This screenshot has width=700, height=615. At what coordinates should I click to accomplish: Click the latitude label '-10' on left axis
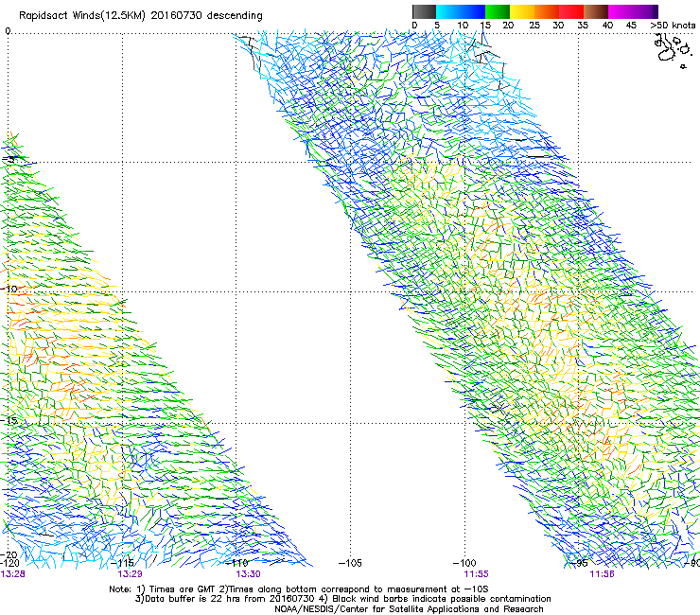[9, 289]
